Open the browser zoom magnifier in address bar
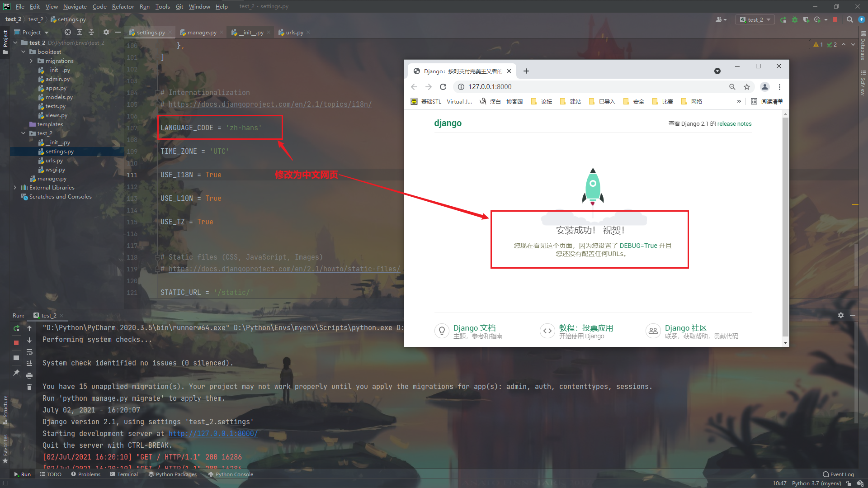Image resolution: width=868 pixels, height=488 pixels. (732, 87)
